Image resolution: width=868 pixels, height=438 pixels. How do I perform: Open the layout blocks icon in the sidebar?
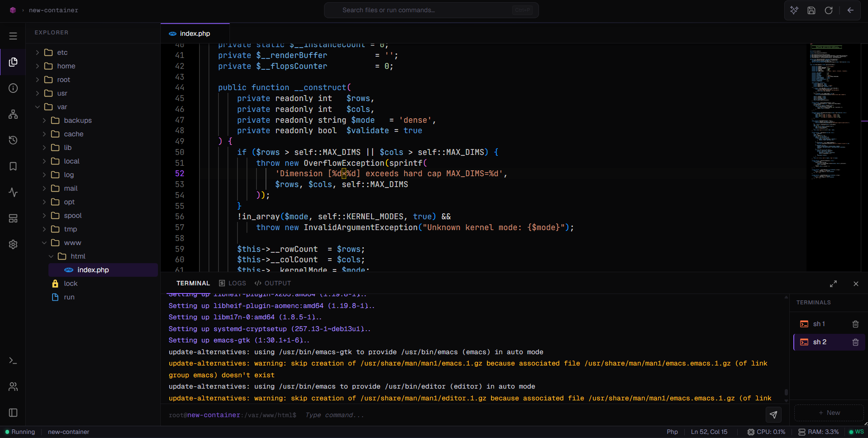13,218
